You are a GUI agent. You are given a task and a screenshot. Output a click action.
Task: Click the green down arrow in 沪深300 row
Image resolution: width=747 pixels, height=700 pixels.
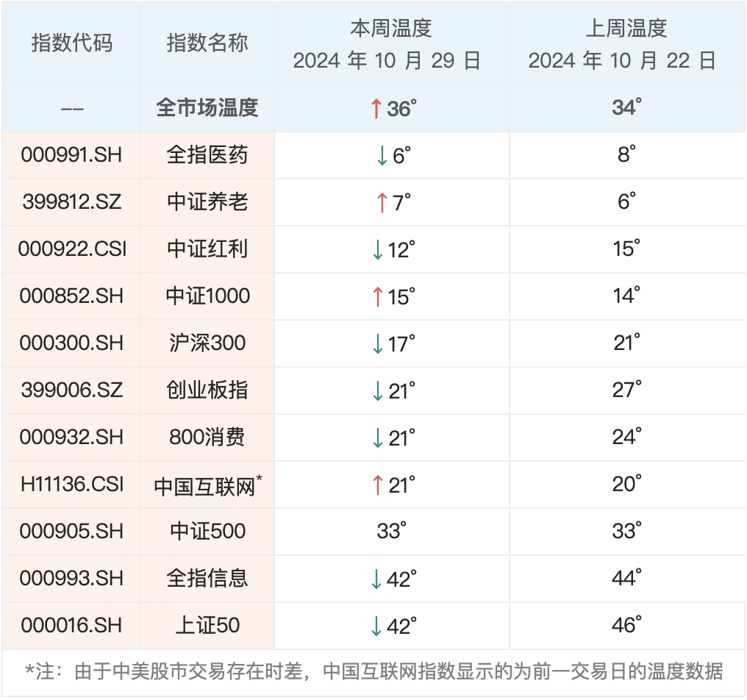(377, 343)
